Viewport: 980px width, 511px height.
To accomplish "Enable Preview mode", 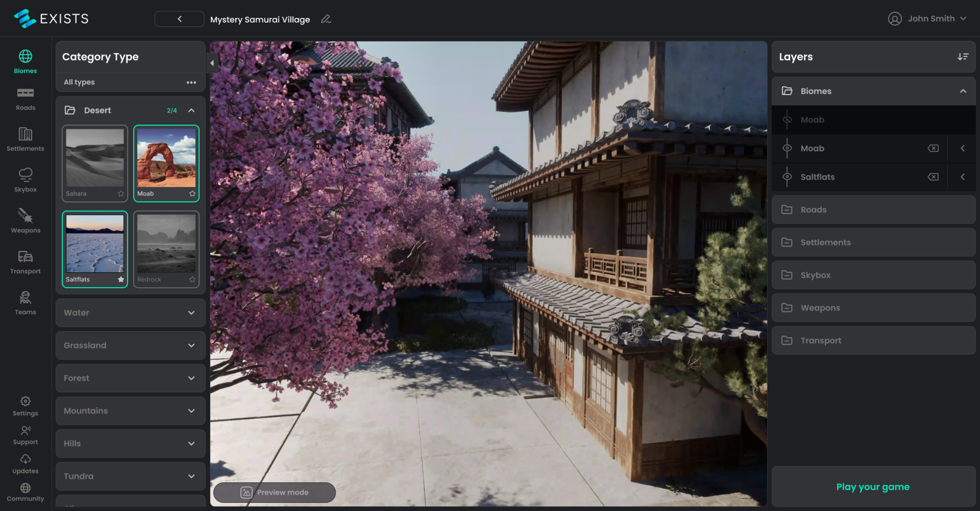I will [274, 492].
